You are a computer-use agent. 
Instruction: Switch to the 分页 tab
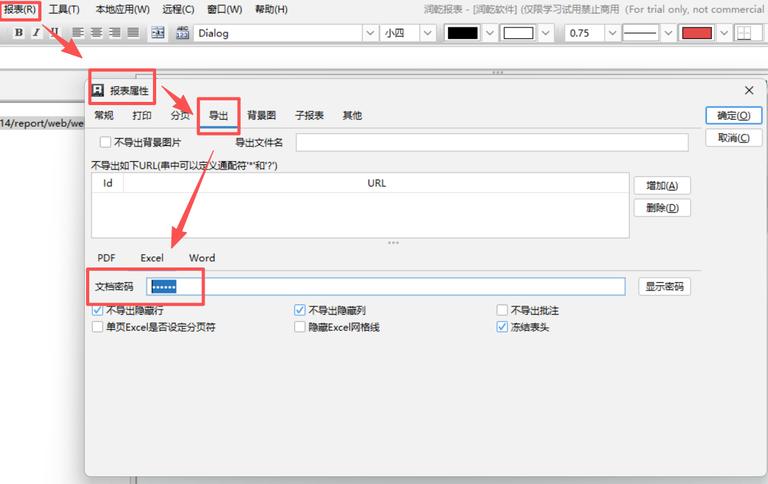point(180,115)
